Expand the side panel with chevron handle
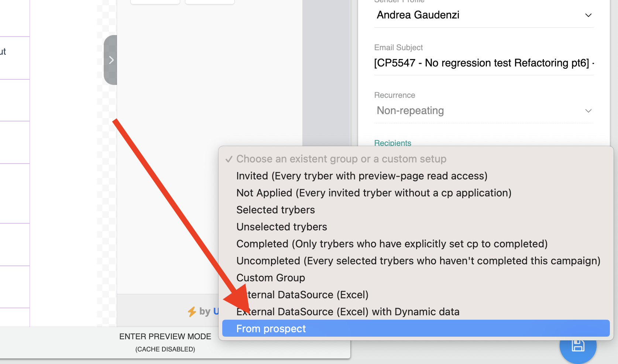 tap(110, 60)
